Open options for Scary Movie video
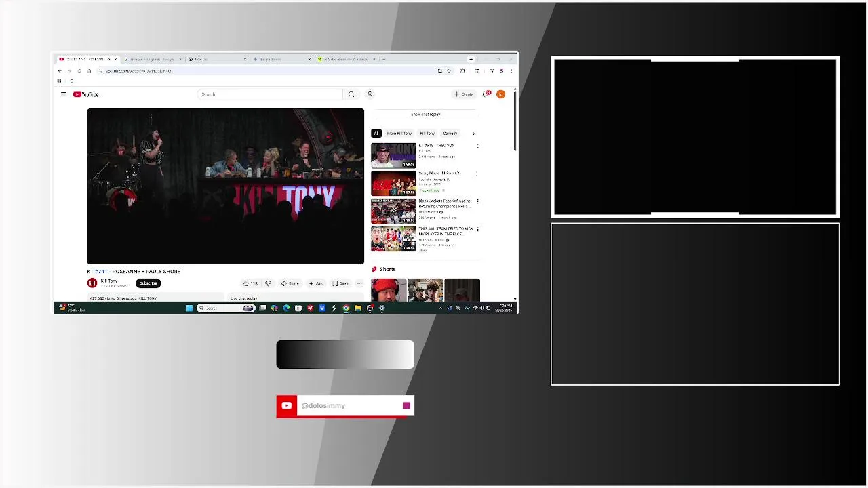Viewport: 868px width, 488px height. [x=477, y=174]
